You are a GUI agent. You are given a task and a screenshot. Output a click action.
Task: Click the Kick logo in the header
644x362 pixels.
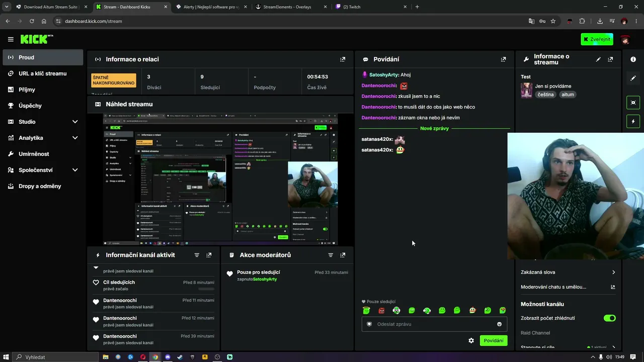[37, 39]
